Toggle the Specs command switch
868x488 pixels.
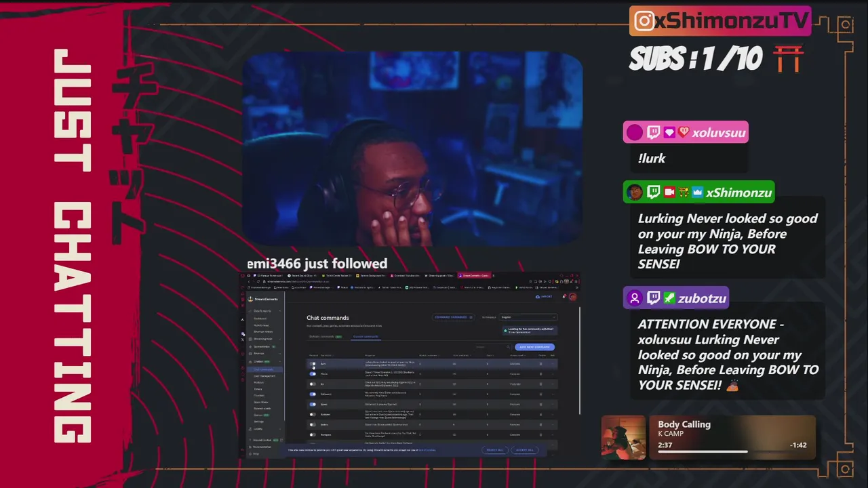(313, 404)
